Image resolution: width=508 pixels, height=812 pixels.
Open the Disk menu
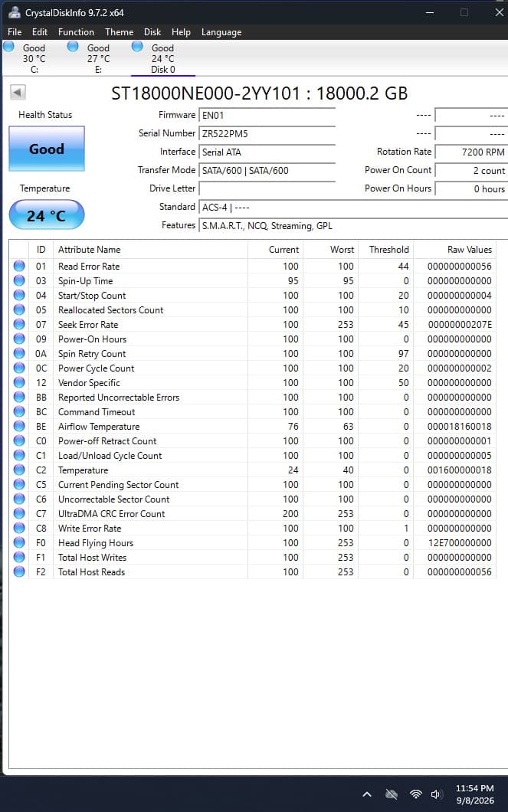[x=152, y=32]
